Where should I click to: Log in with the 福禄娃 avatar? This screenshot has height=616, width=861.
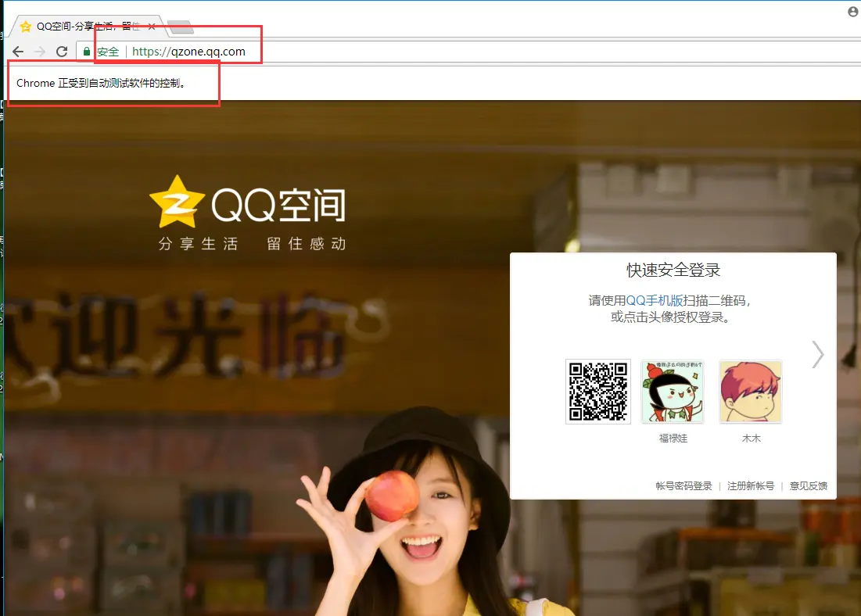[673, 392]
